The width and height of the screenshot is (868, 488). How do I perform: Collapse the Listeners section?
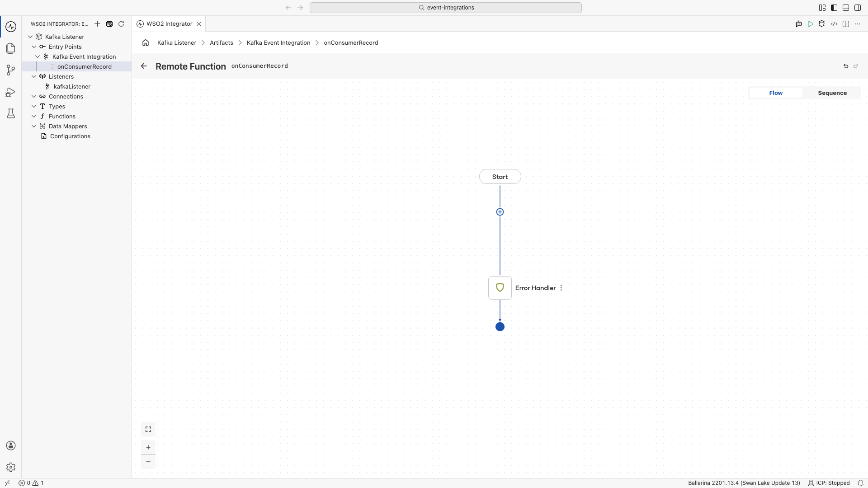point(34,76)
